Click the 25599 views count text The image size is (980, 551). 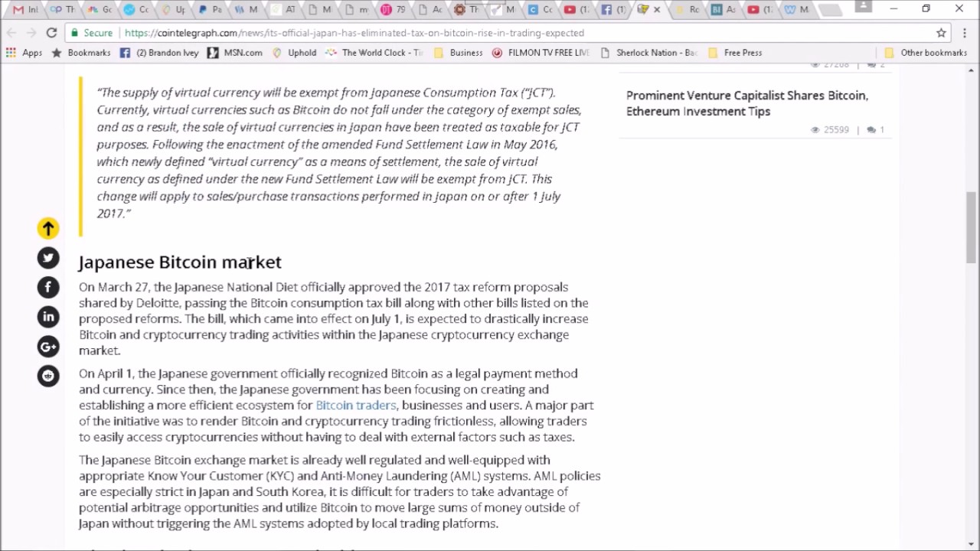click(836, 130)
